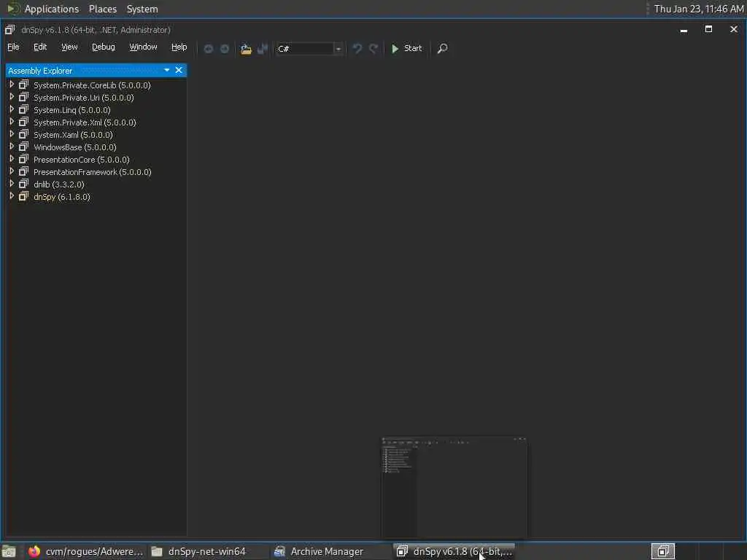The width and height of the screenshot is (747, 560).
Task: Open Assembly Explorer panel options arrow
Action: point(167,70)
